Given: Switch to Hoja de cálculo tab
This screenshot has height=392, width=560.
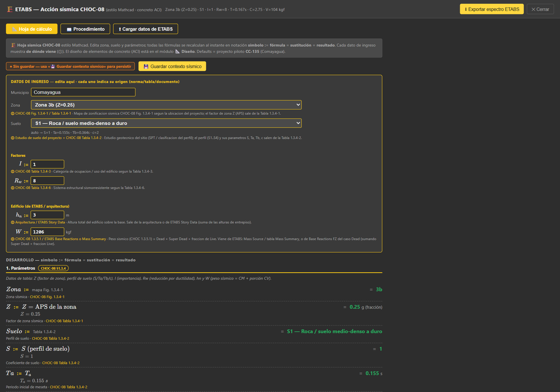Looking at the screenshot, I should click(32, 29).
